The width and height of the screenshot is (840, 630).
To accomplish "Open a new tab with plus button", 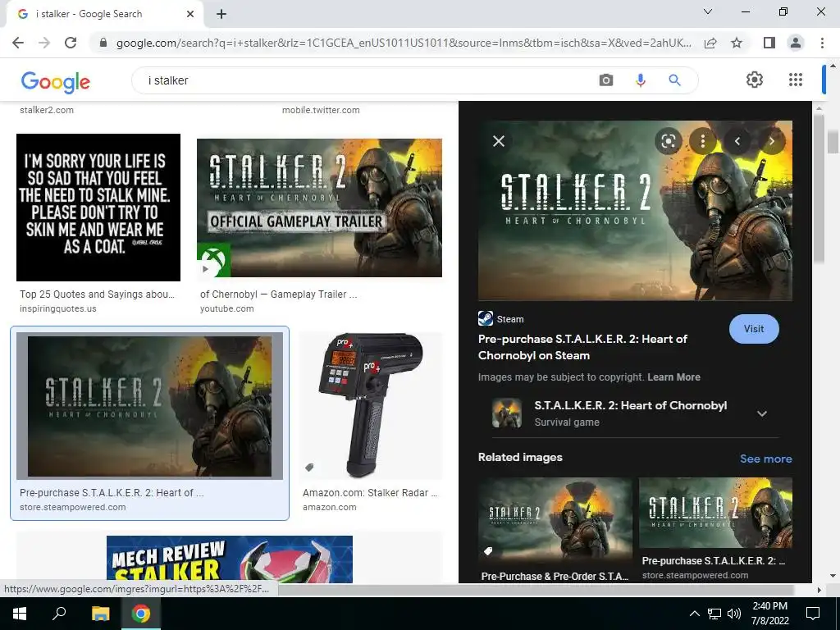I will [221, 15].
